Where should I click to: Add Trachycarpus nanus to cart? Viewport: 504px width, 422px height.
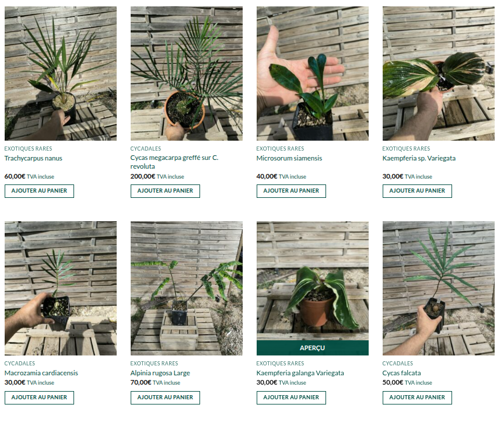(39, 191)
